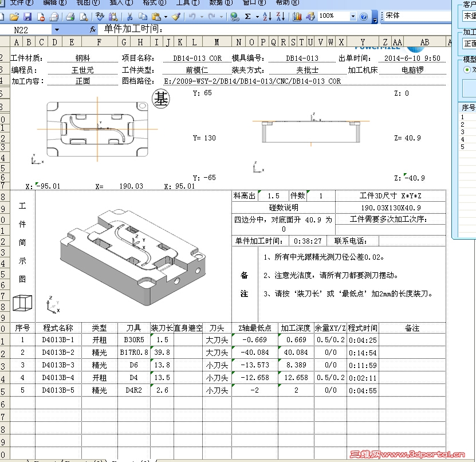Screen dimensions: 476x462
Task: Insert a hyperlink with the globe icon
Action: (234, 17)
